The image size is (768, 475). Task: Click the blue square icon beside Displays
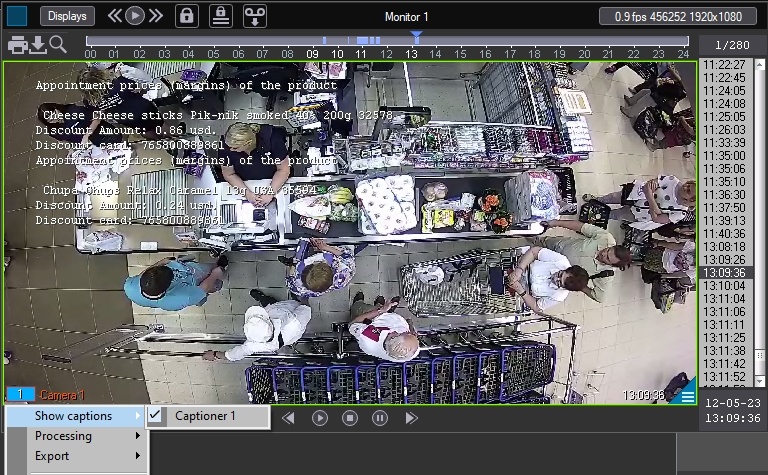click(x=17, y=16)
